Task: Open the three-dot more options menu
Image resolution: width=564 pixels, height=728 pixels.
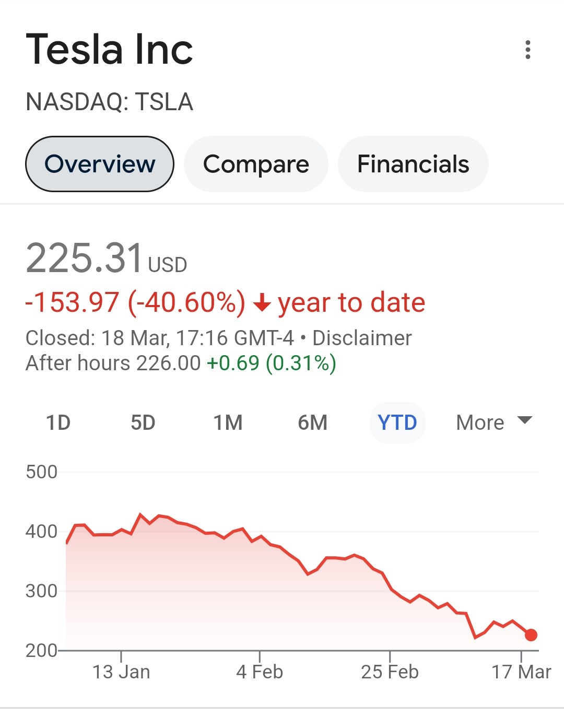Action: (x=528, y=50)
